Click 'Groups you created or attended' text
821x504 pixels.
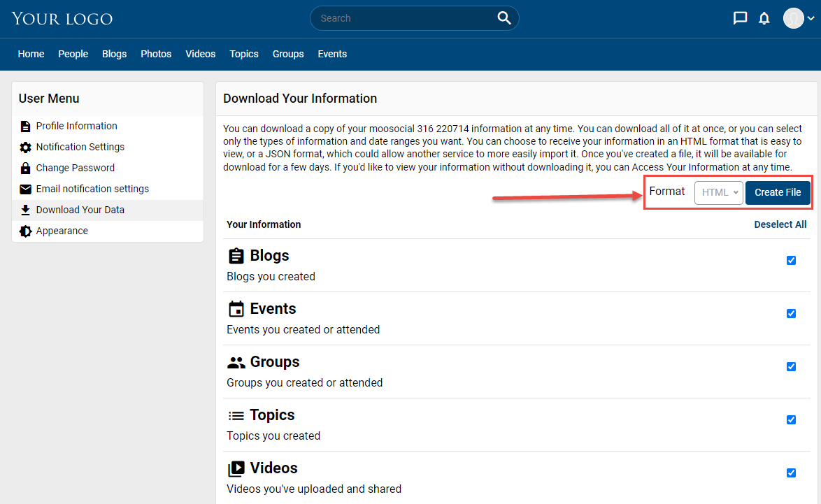point(305,382)
